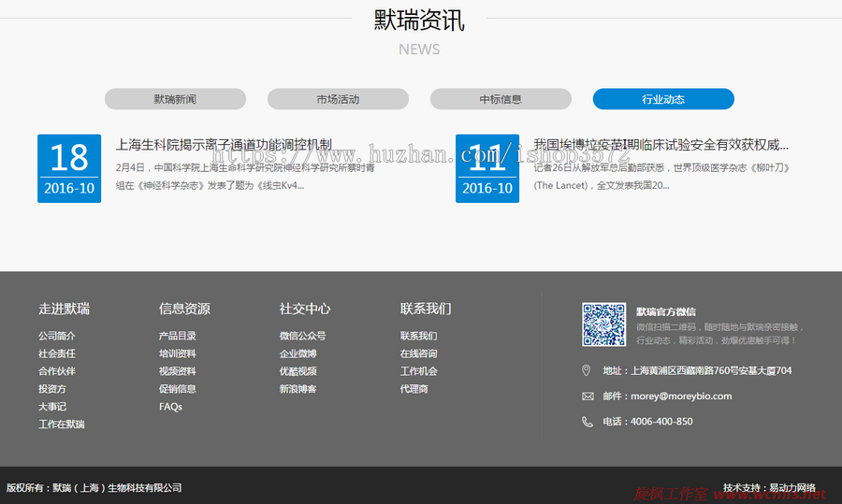The width and height of the screenshot is (842, 504).
Task: Click the 联系我们 footer column heading
Action: pyautogui.click(x=426, y=309)
